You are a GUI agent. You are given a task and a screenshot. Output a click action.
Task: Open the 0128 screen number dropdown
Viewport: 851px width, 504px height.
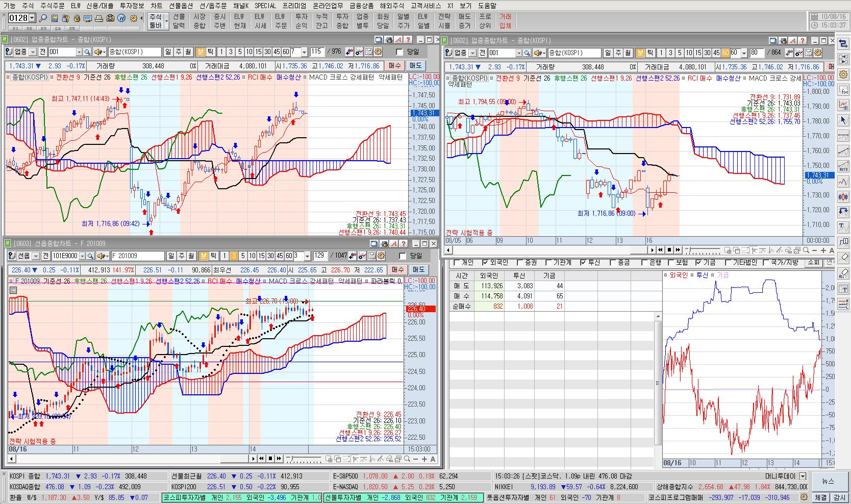[32, 18]
